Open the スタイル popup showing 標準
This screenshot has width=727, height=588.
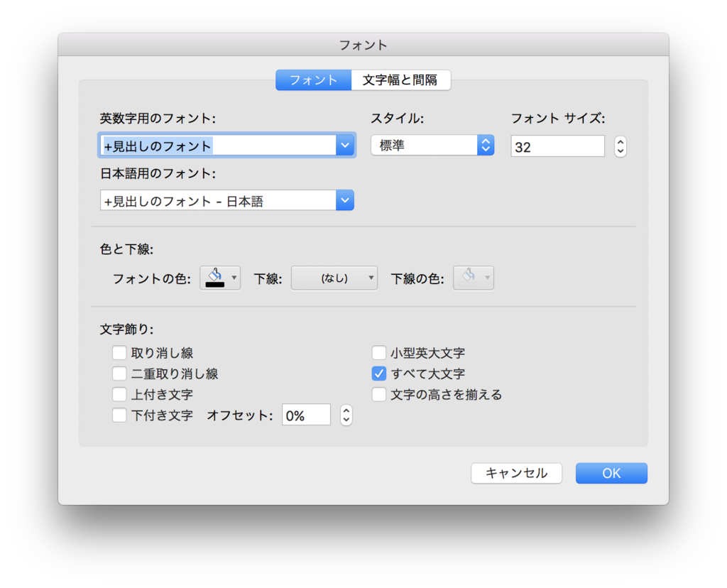click(x=432, y=146)
